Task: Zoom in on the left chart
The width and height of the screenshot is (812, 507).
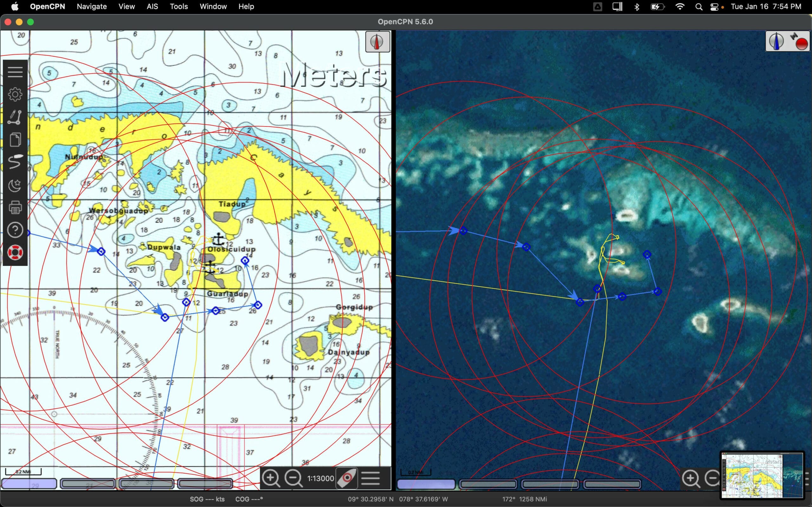Action: [271, 478]
